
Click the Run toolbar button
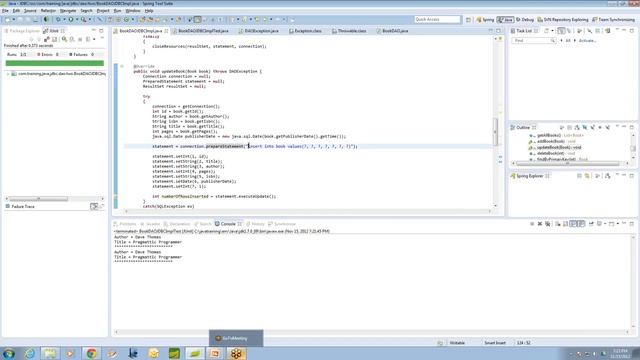tap(71, 19)
